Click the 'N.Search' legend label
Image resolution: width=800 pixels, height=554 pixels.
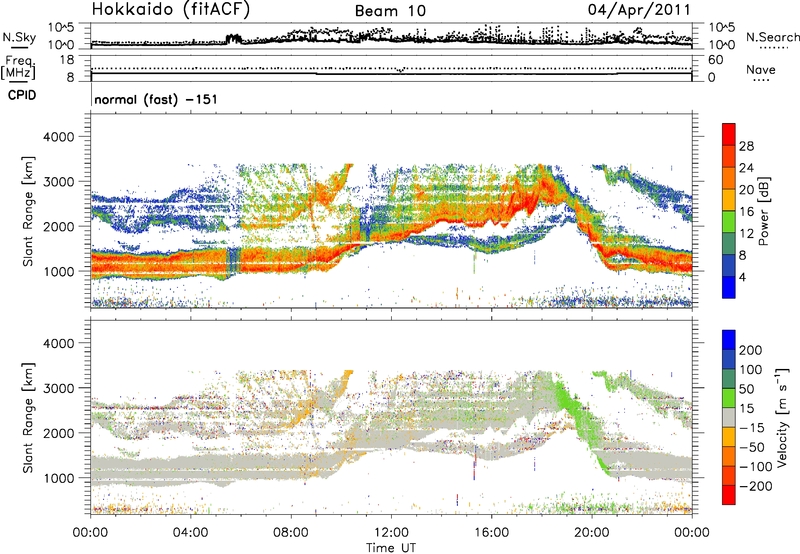773,37
